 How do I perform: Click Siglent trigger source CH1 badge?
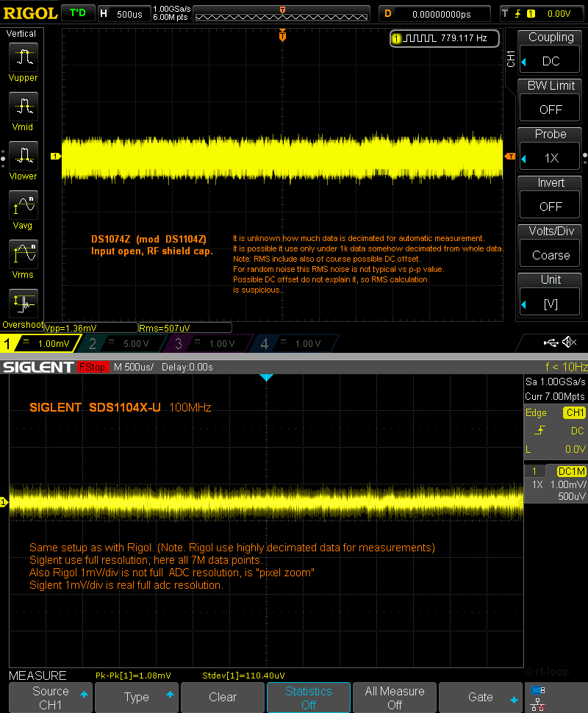[x=574, y=413]
